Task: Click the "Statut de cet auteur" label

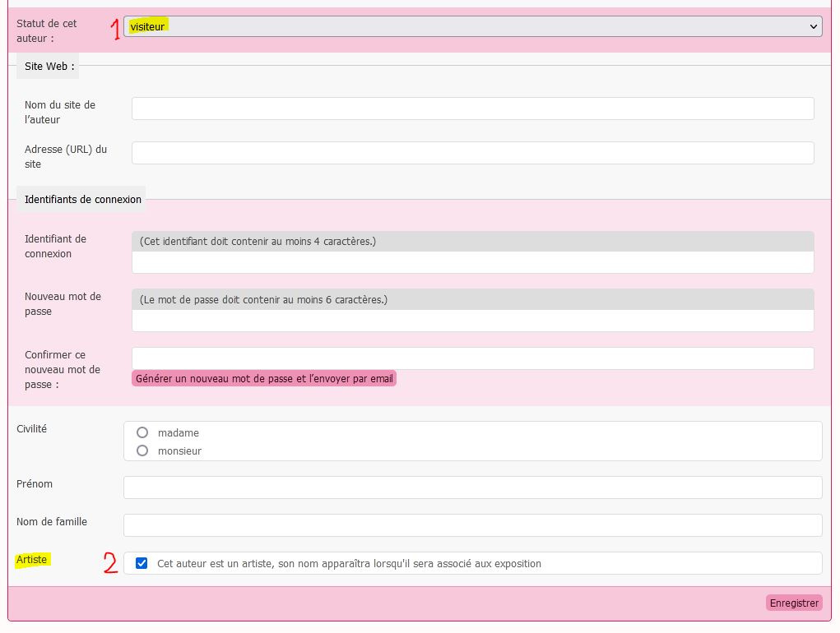Action: (x=46, y=30)
